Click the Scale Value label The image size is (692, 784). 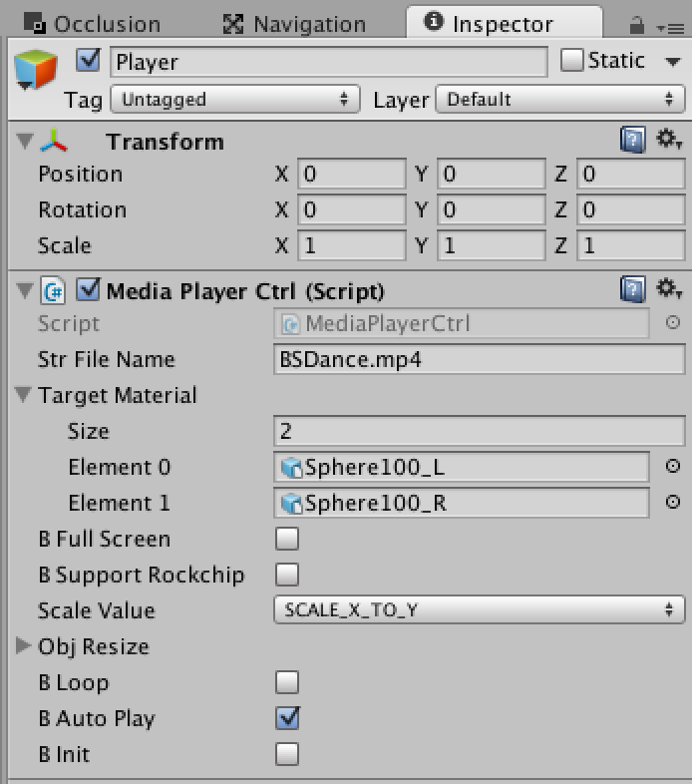pyautogui.click(x=97, y=610)
